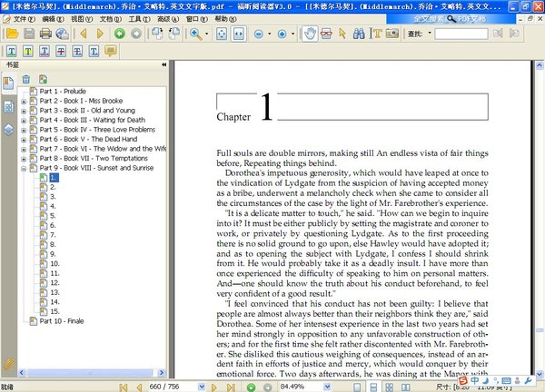
Task: Open the Layers sidebar tab
Action: coord(9,130)
